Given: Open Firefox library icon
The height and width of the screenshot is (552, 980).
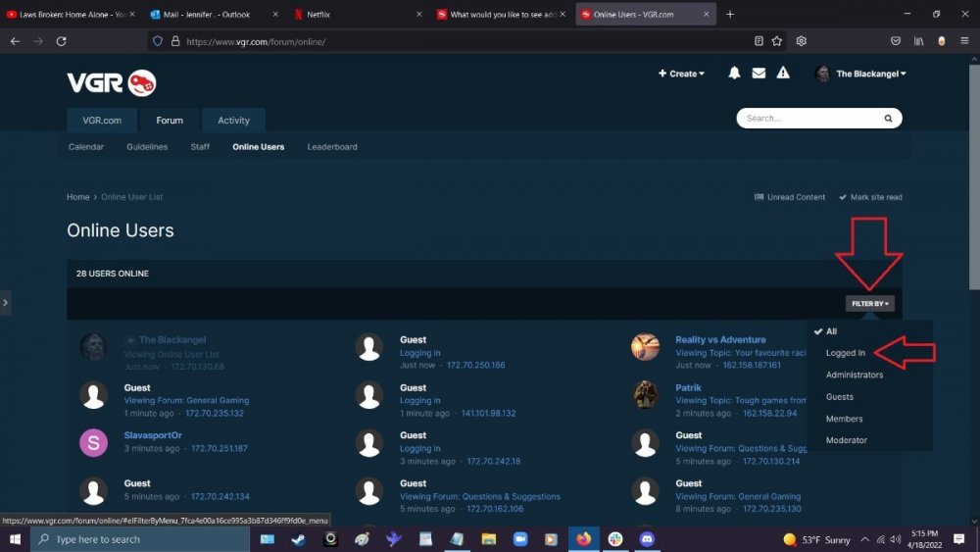Looking at the screenshot, I should pyautogui.click(x=919, y=41).
